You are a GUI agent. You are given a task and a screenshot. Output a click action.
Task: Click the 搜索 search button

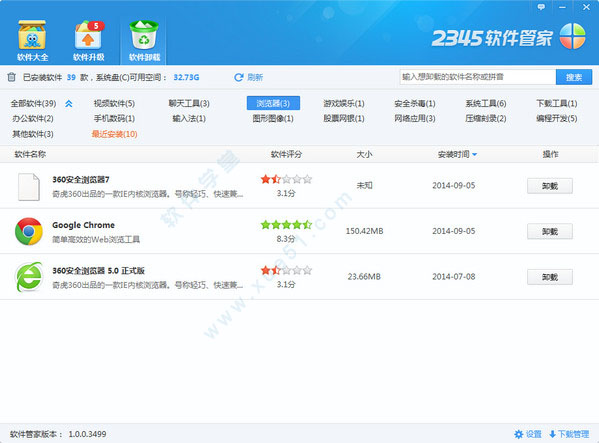tap(574, 77)
